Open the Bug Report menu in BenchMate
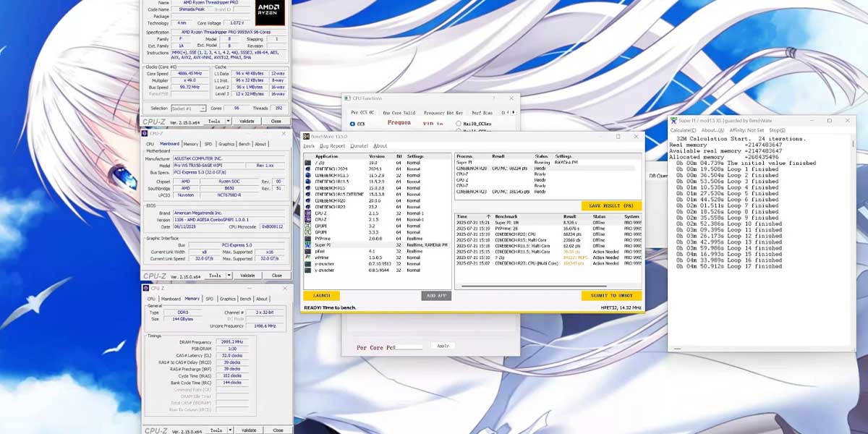Image resolution: width=868 pixels, height=434 pixels. click(333, 146)
